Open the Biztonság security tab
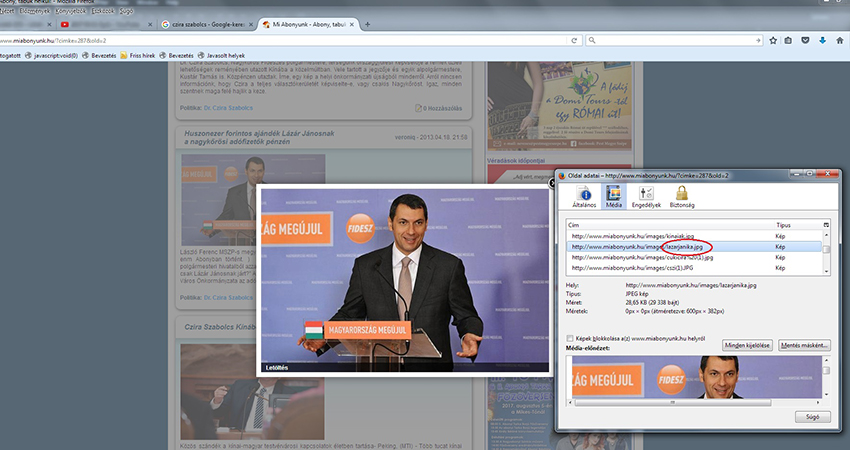Screen dimensions: 850x450 681,197
